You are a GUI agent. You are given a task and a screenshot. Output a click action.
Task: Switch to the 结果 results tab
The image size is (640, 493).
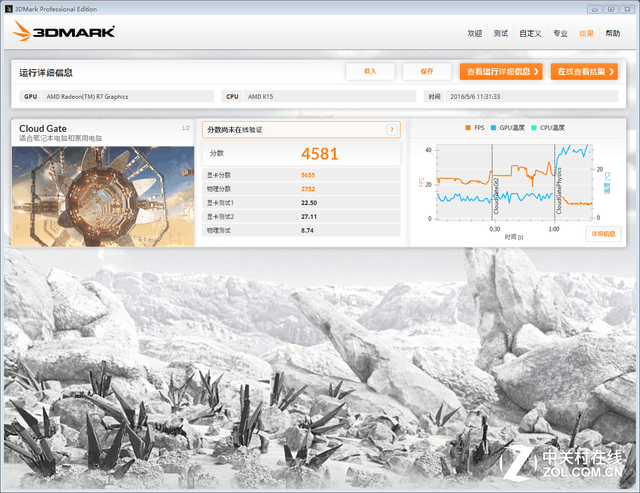[586, 33]
